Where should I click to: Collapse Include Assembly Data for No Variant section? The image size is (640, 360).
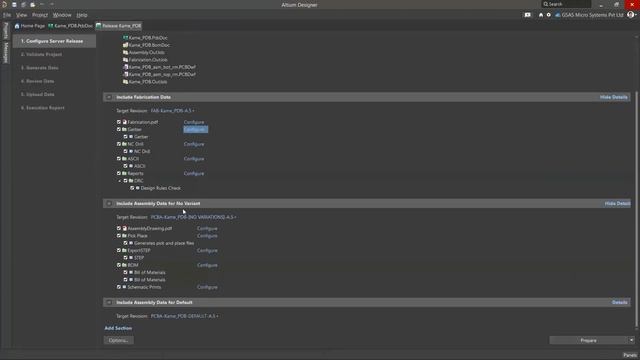pyautogui.click(x=109, y=203)
